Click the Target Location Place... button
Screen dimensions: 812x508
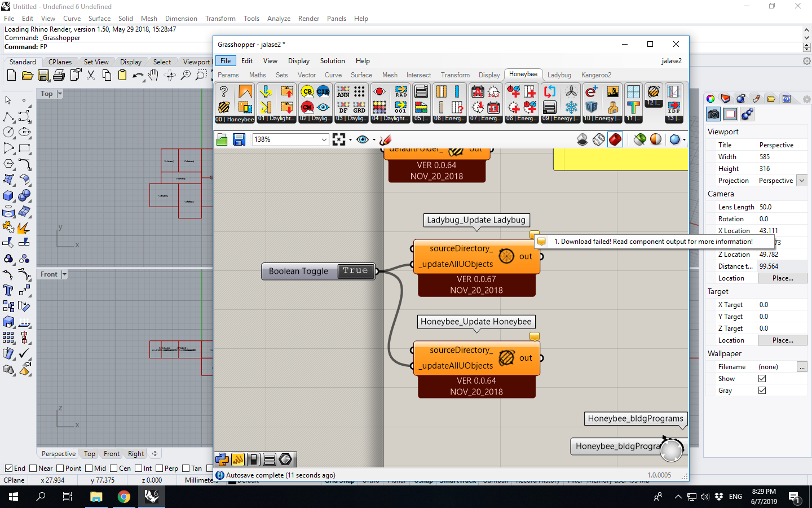pyautogui.click(x=783, y=340)
